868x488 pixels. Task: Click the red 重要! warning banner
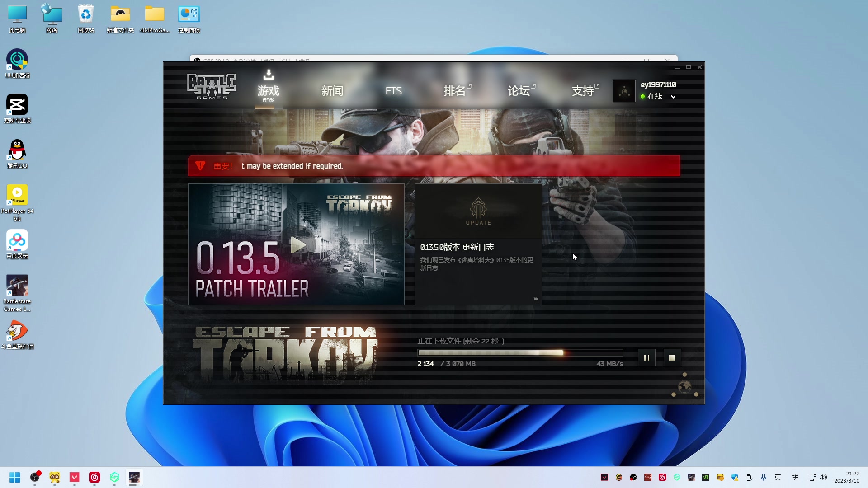click(x=434, y=166)
